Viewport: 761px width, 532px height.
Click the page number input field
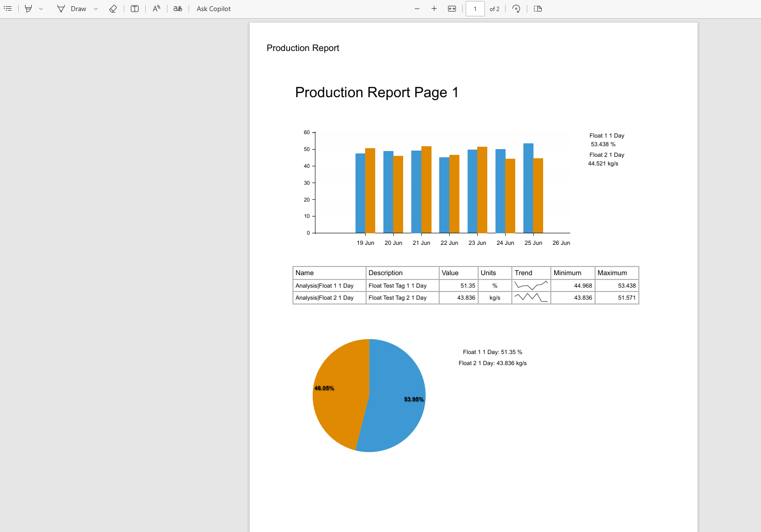[475, 9]
